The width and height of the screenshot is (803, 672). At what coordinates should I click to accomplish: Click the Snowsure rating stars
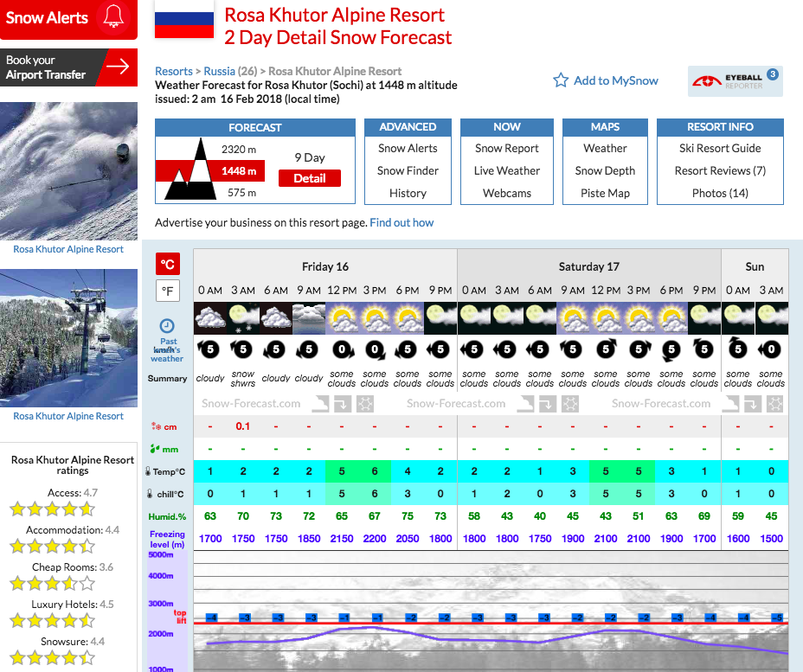pos(52,657)
